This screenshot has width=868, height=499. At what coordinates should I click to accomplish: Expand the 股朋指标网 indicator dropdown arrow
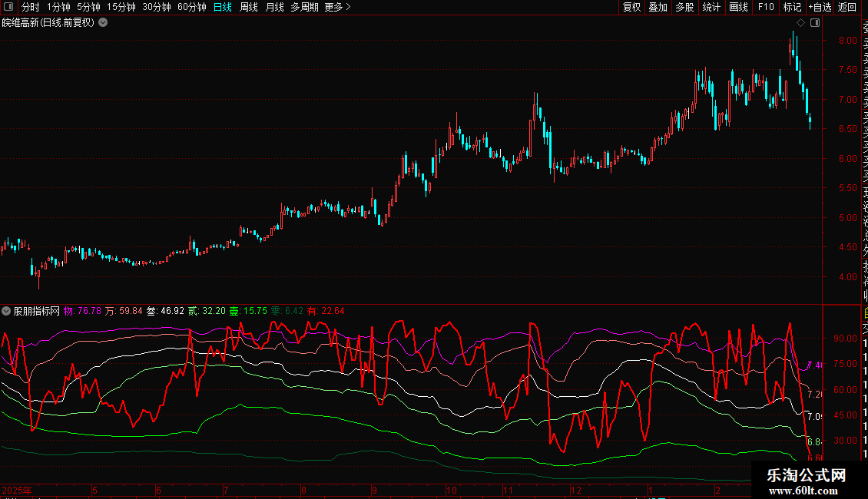6,311
